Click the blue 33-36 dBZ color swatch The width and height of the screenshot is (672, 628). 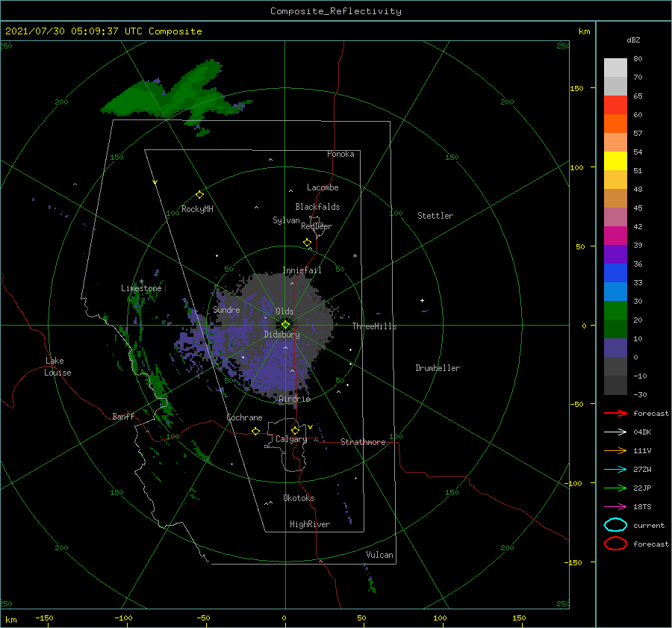[x=615, y=273]
